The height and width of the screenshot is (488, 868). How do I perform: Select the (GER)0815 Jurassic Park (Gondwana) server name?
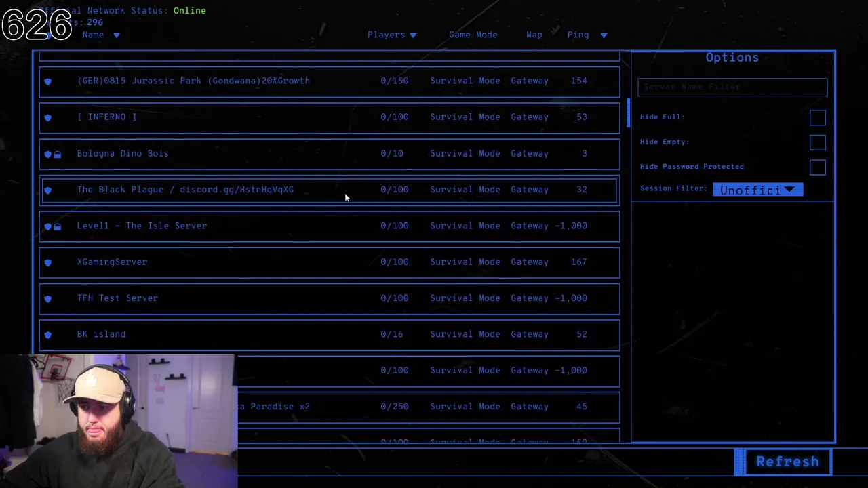pos(193,81)
